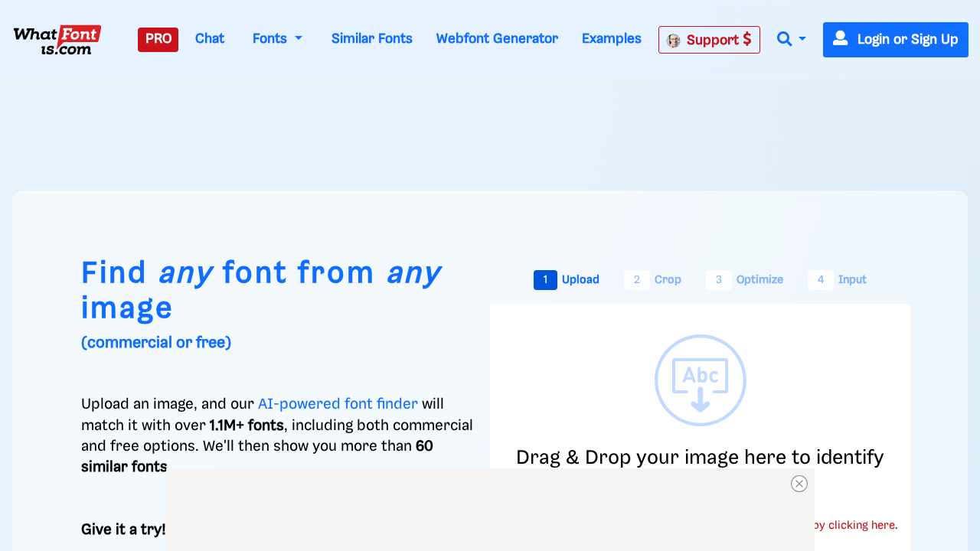Viewport: 980px width, 551px height.
Task: Select the search magnifier icon
Action: tap(783, 38)
